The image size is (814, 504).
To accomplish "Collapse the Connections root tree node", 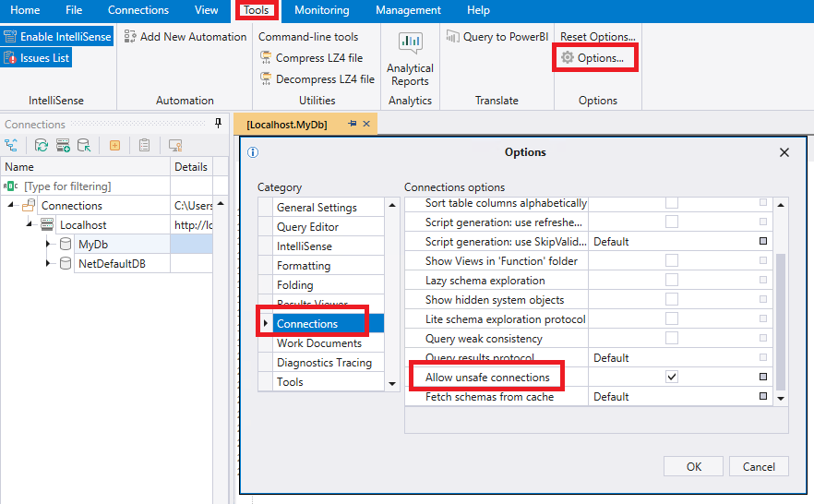I will (10, 205).
